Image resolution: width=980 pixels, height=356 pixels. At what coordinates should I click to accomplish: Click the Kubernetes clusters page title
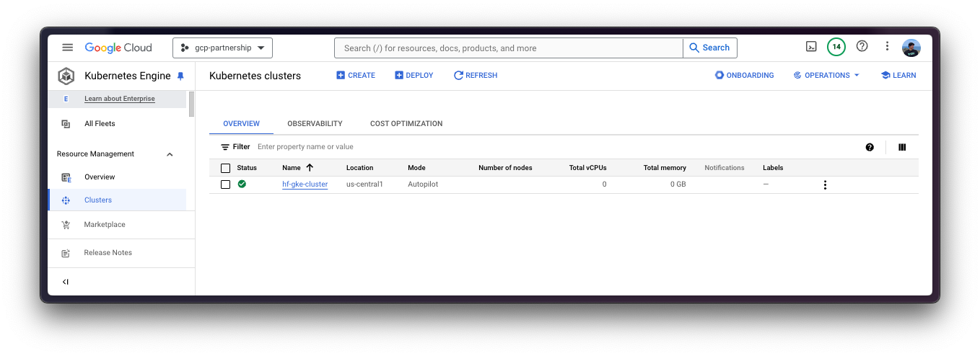click(255, 76)
